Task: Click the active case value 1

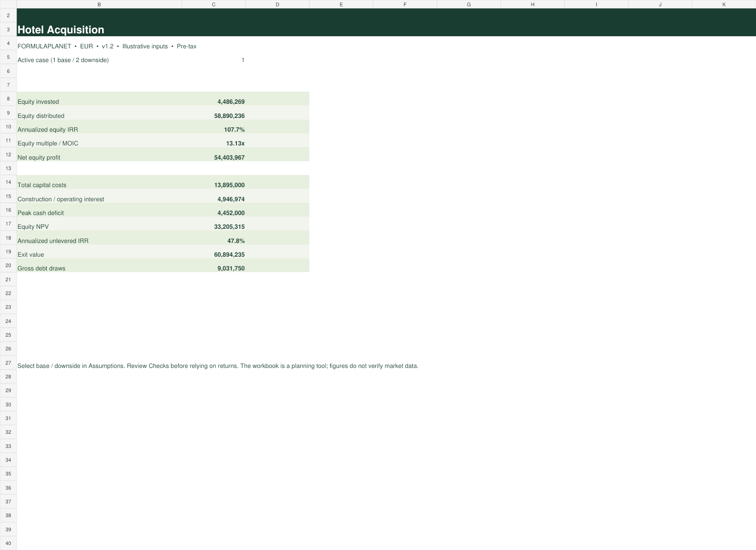Action: (x=243, y=60)
